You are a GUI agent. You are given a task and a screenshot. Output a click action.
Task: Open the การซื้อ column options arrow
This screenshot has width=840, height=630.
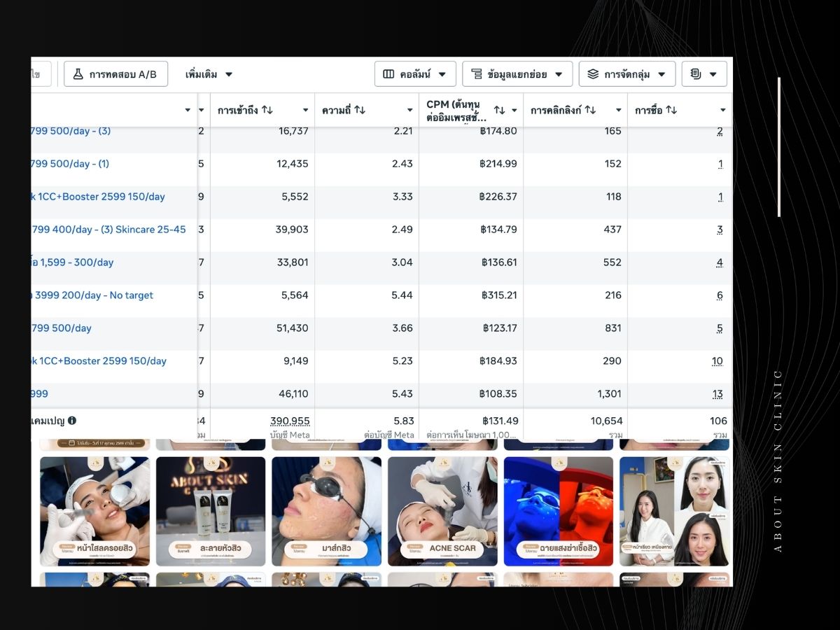(723, 111)
